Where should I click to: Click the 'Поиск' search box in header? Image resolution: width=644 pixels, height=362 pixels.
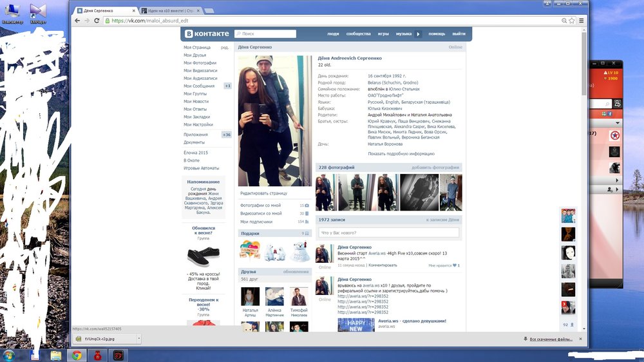click(265, 34)
